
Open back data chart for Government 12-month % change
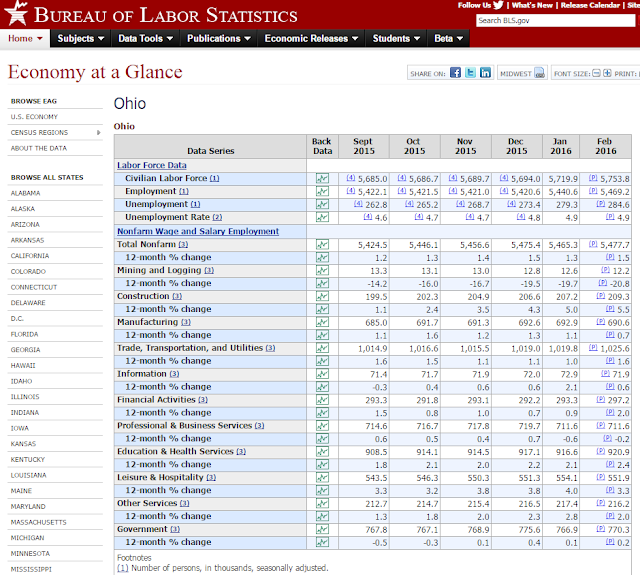click(322, 542)
